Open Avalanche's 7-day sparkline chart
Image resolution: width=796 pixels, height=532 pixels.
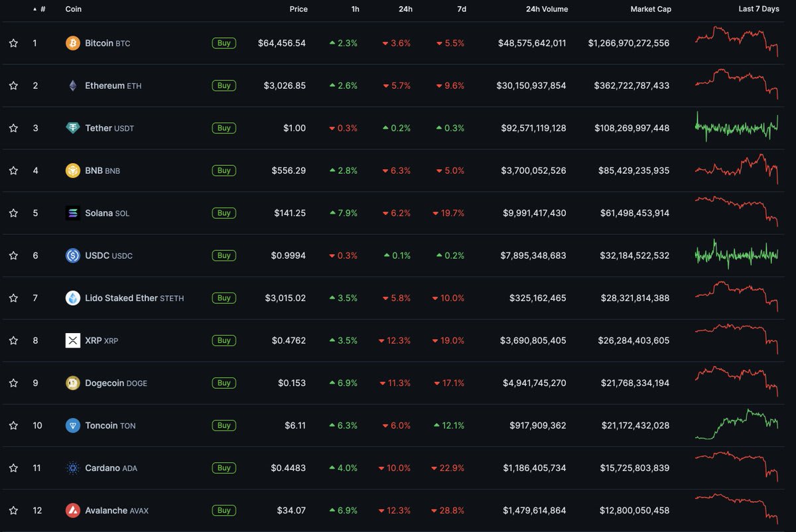(x=737, y=509)
